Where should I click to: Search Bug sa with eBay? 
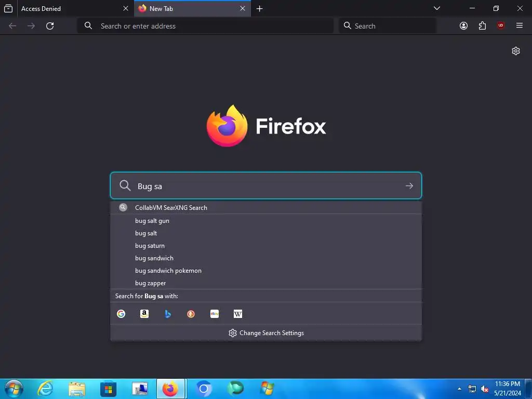[215, 314]
